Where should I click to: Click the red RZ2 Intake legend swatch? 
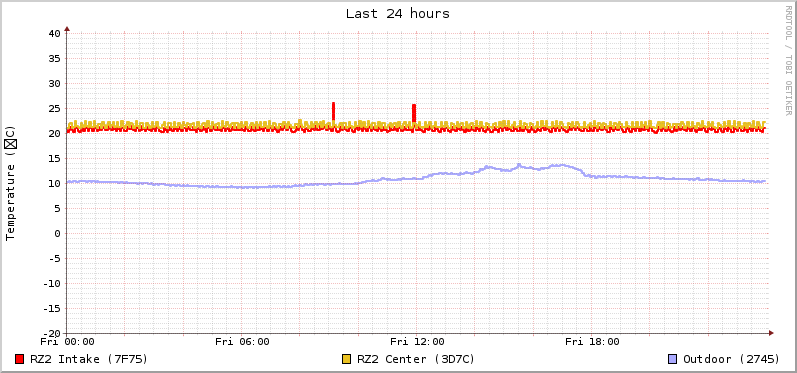click(20, 359)
